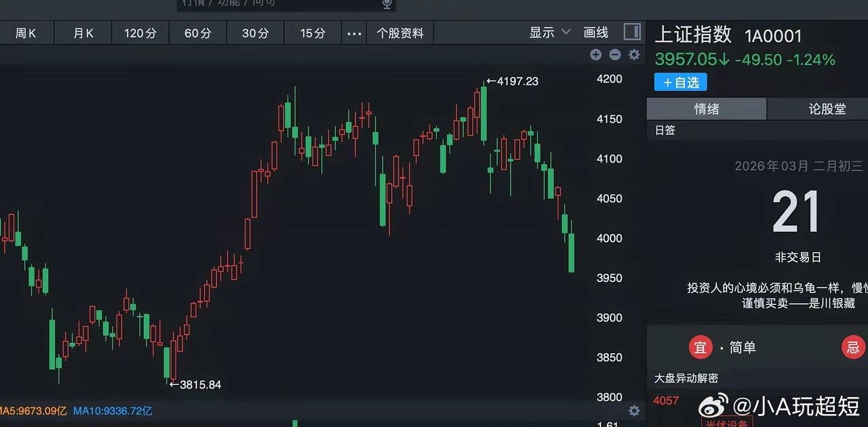Screen dimensions: 868x427
Task: Click the microphone icon in the search bar
Action: pos(387,4)
